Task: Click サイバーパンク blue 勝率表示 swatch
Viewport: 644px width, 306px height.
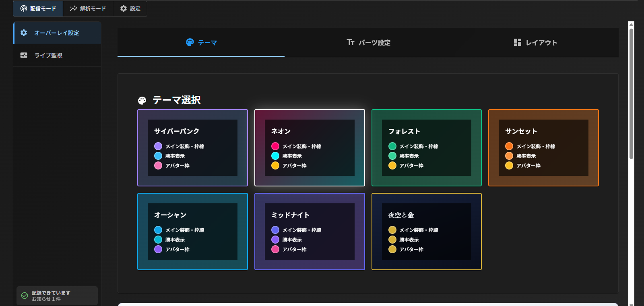Action: pos(158,156)
